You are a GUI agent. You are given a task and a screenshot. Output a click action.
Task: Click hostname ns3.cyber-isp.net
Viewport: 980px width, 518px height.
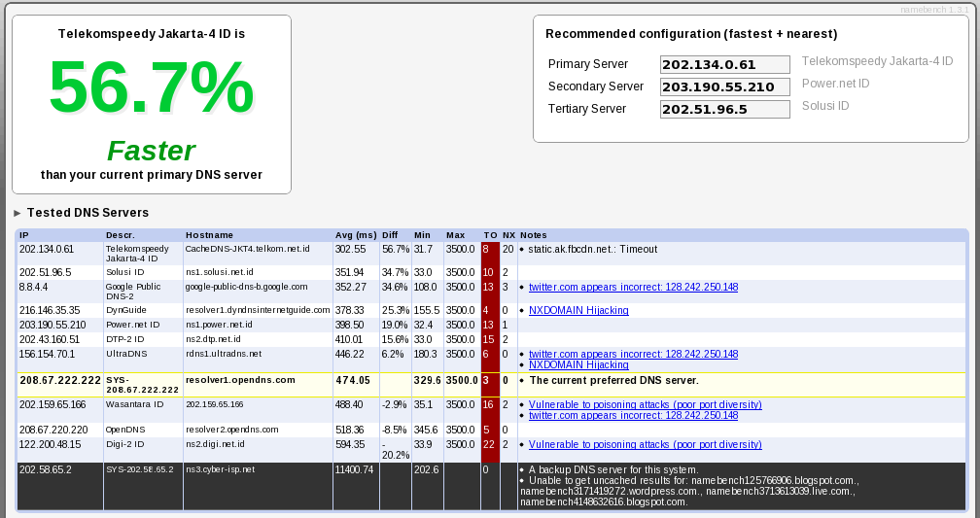click(x=220, y=469)
